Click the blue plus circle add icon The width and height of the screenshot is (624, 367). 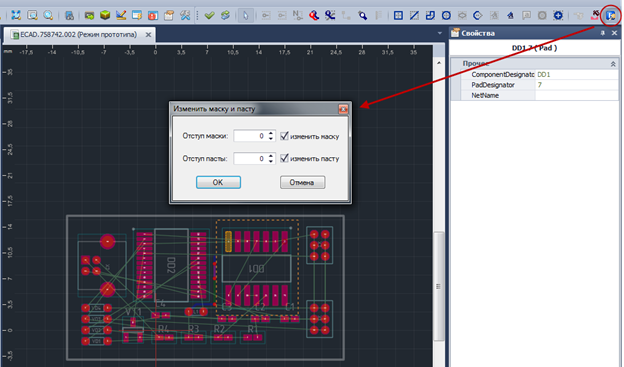[x=558, y=15]
